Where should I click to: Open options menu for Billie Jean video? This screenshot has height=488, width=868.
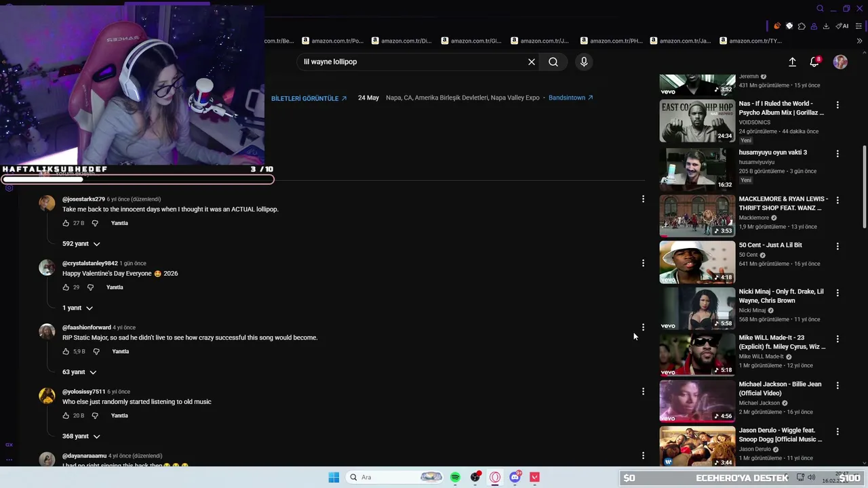[x=837, y=385]
